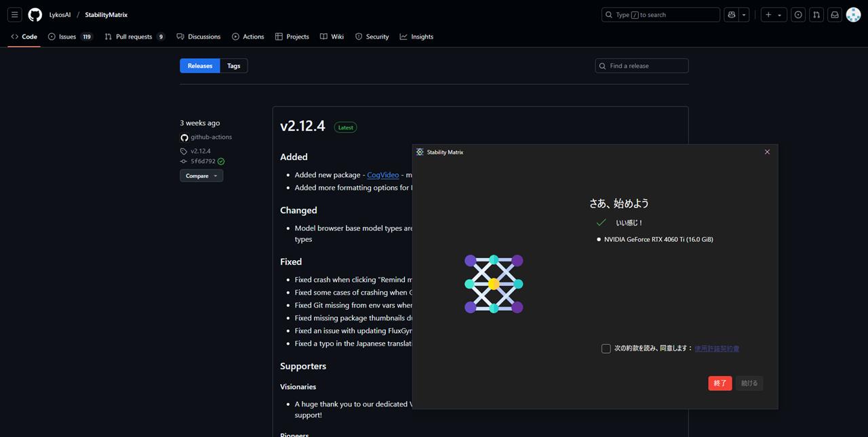Select the NVIDIA GeForce RTX 4060 Ti text
Screen dimensions: 868x437
(658, 239)
